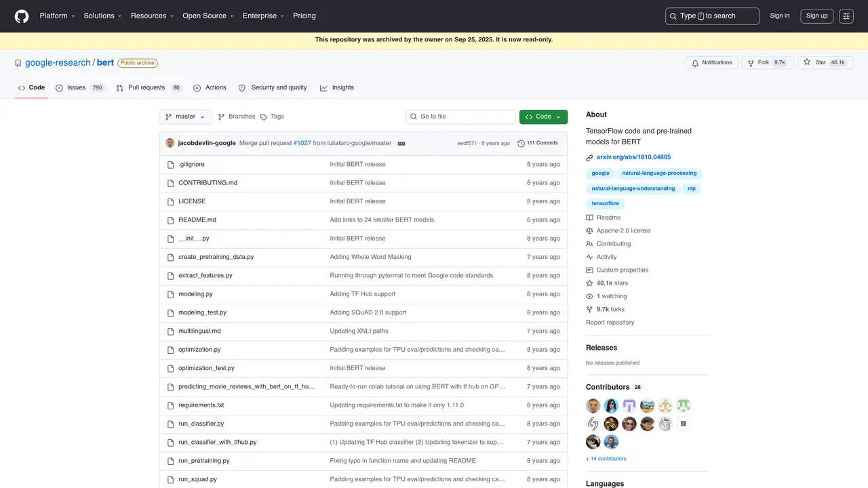Screen dimensions: 868x488
Task: Click the 'Adding Whole Word Masking' commit message
Action: pyautogui.click(x=370, y=258)
